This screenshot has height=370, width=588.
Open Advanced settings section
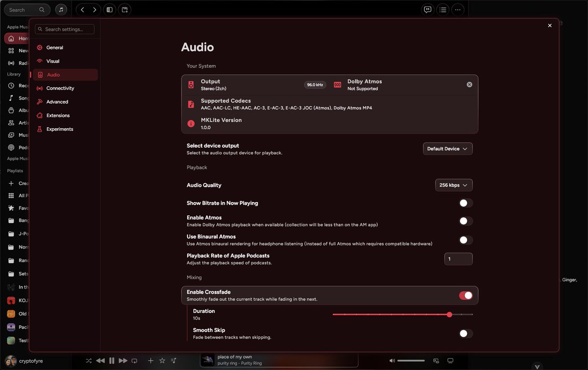[65, 102]
